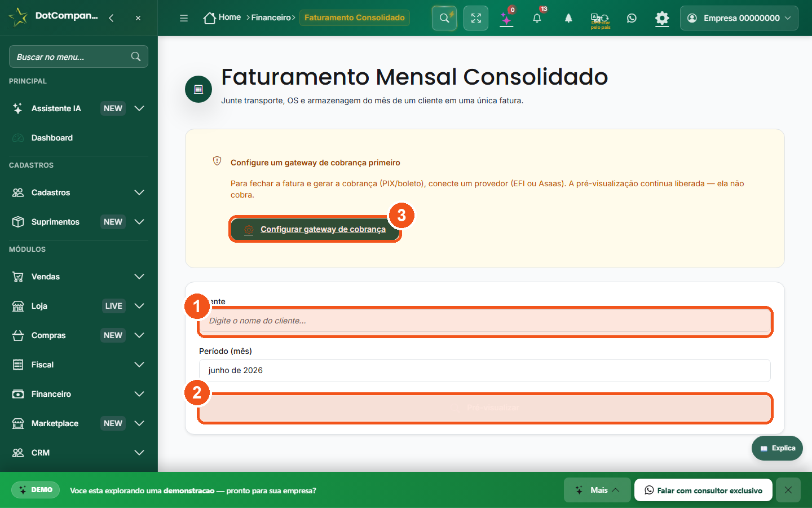Screen dimensions: 812x508
Task: Click the magnifier icon in menu search box
Action: coord(136,56)
